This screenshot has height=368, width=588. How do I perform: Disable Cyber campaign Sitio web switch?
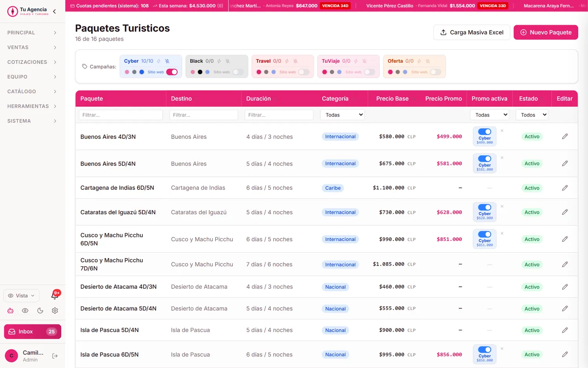point(172,72)
